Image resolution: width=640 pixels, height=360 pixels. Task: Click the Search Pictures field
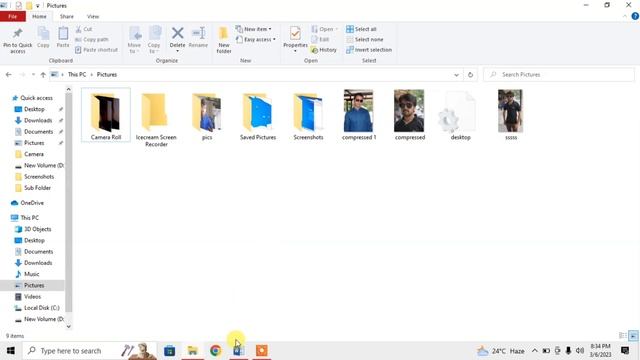[559, 75]
